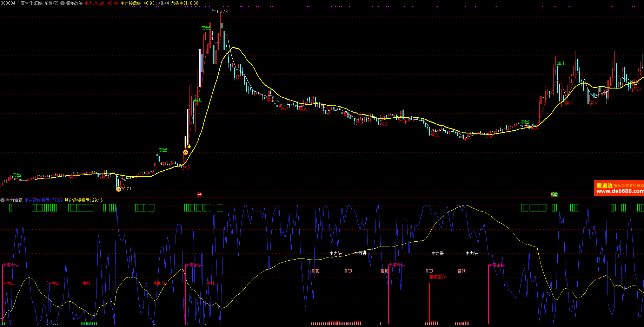
Task: Click the 主力追踪 sub-chart indicator name
Action: [14, 200]
